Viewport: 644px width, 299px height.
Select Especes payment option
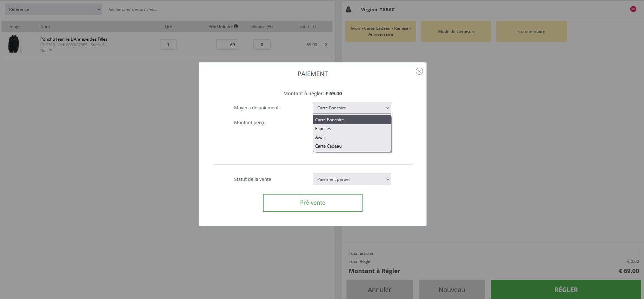coord(352,129)
